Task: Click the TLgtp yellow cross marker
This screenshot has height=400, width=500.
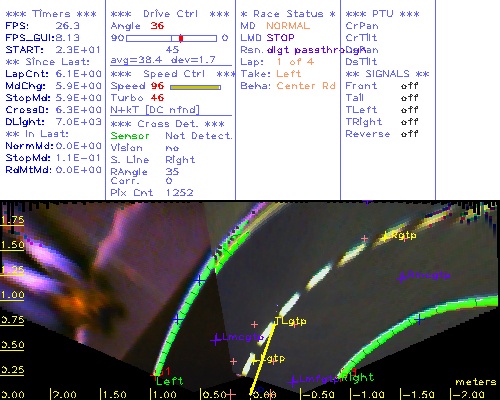Action: pos(276,322)
